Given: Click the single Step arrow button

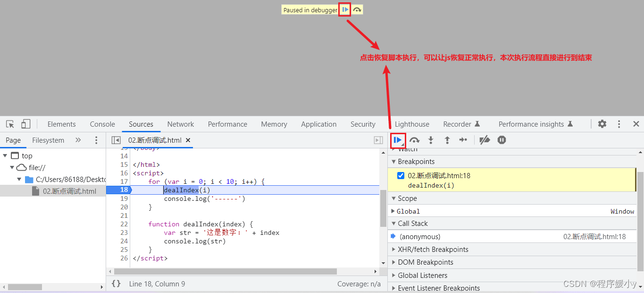Looking at the screenshot, I should 463,140.
